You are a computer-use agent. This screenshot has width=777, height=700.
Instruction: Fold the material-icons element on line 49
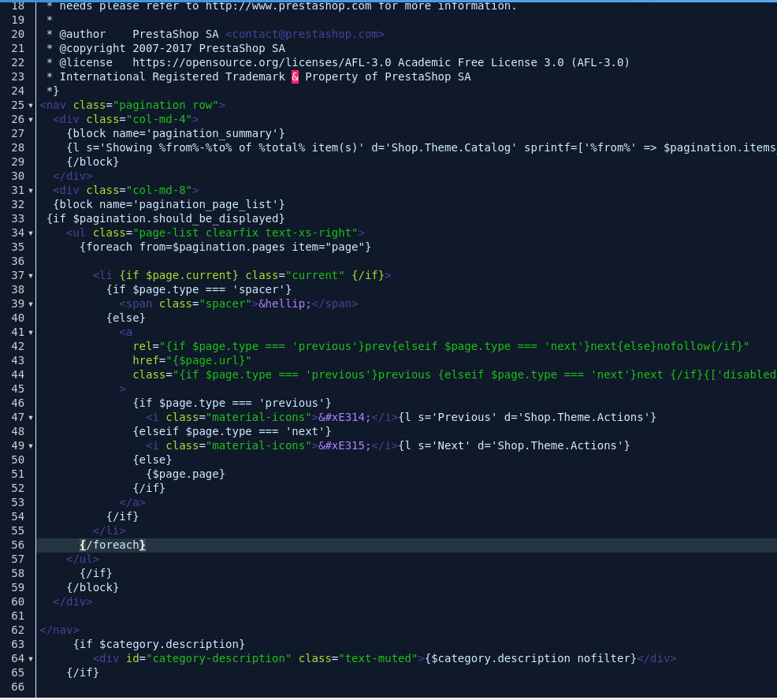click(x=31, y=446)
